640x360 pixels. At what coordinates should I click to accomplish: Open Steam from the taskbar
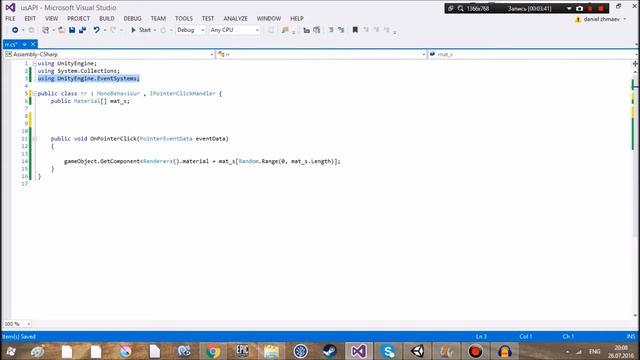tap(330, 351)
